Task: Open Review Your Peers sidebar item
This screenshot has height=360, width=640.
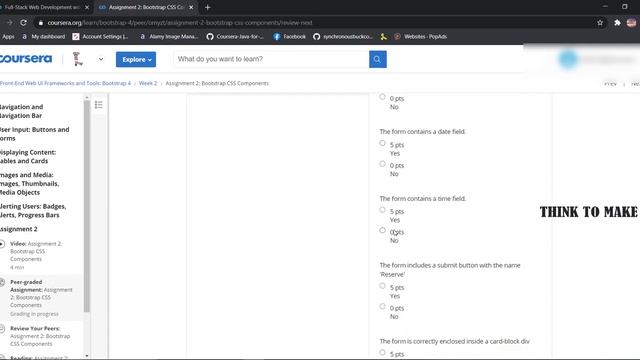Action: pos(40,336)
